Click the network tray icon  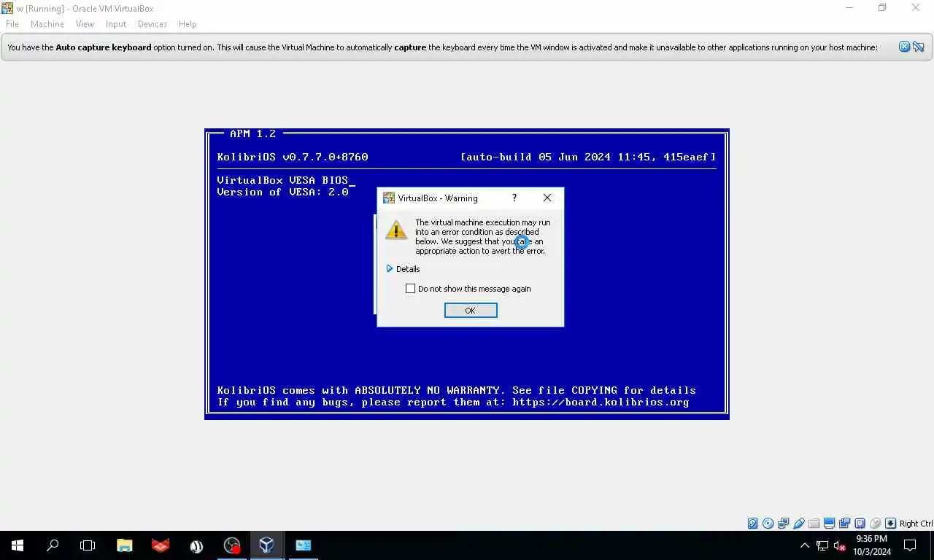[x=822, y=545]
